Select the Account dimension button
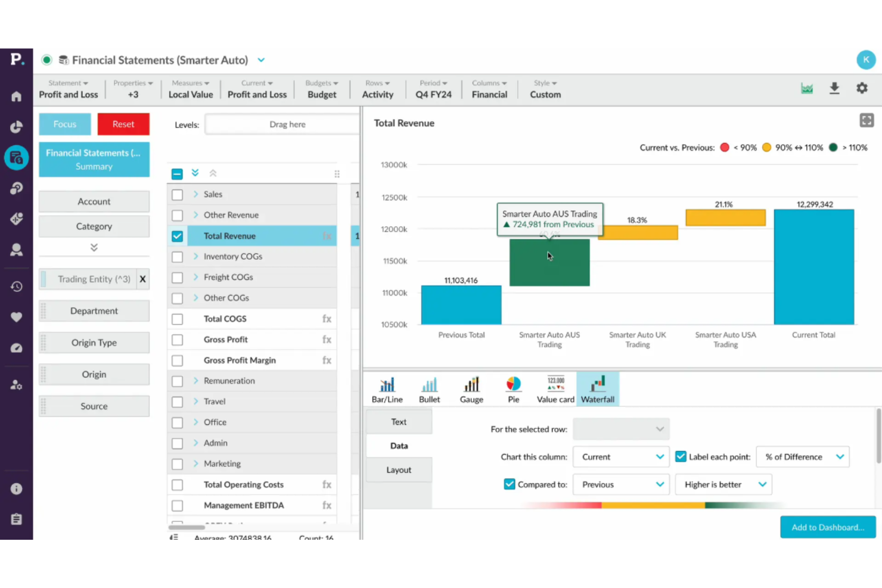 click(94, 201)
